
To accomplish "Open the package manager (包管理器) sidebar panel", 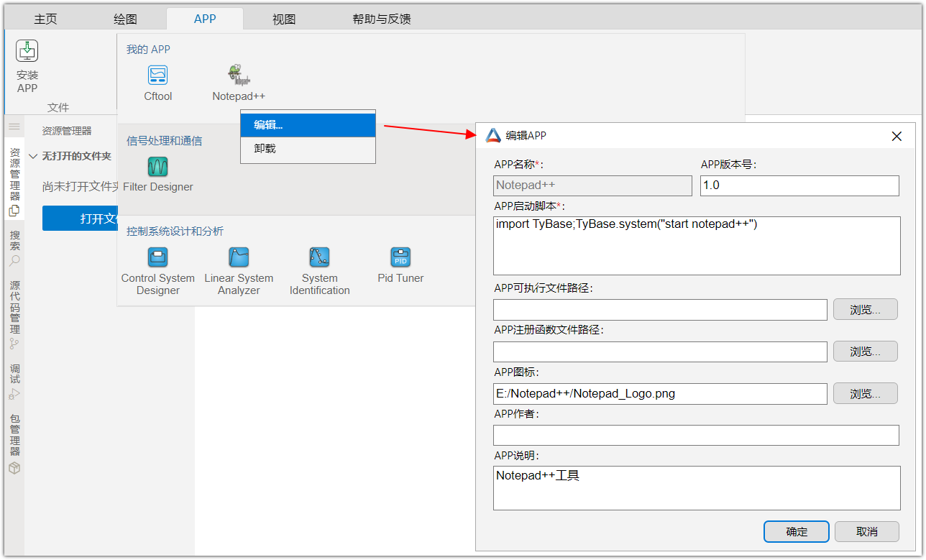I will (14, 444).
